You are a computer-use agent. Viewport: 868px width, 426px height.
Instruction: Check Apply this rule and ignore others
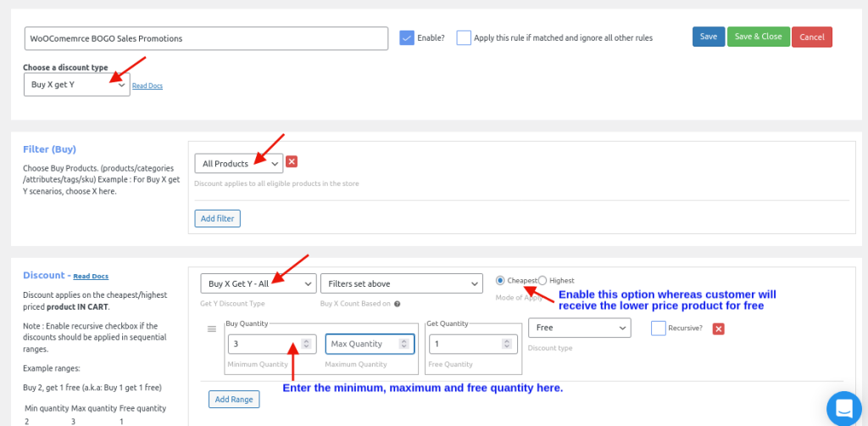point(464,37)
